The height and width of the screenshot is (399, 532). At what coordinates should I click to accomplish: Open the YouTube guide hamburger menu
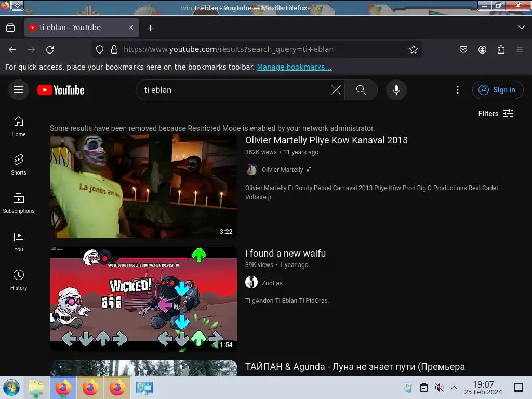click(19, 90)
